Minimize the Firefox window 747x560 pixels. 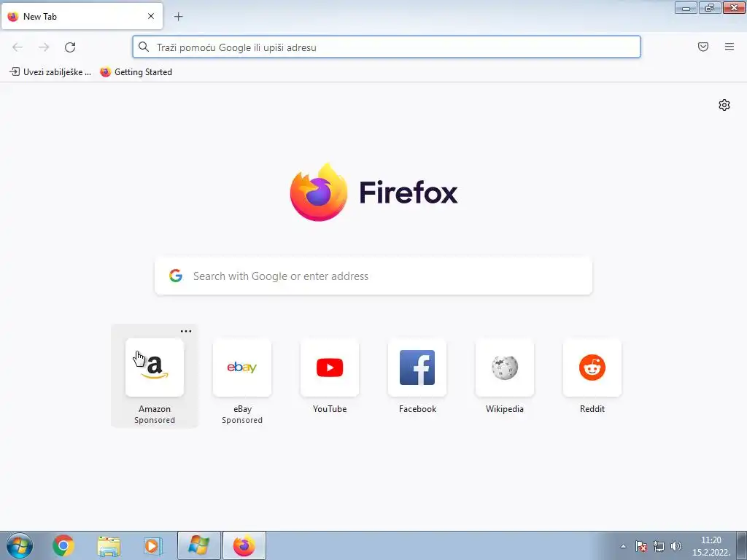click(x=686, y=7)
